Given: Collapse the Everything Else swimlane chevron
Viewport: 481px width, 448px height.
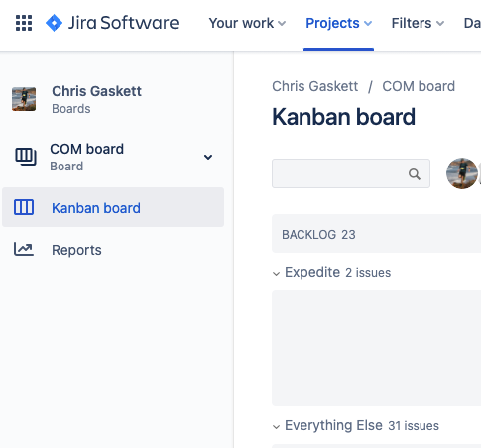Looking at the screenshot, I should click(276, 427).
